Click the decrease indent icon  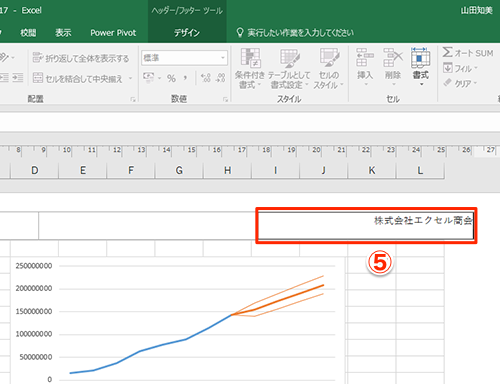click(x=4, y=78)
